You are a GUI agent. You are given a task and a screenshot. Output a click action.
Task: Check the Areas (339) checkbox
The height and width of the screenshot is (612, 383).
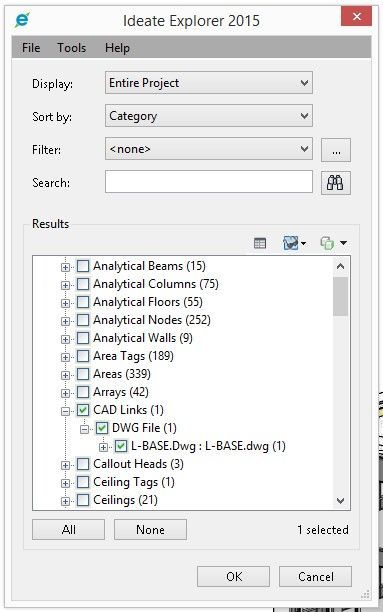[83, 374]
